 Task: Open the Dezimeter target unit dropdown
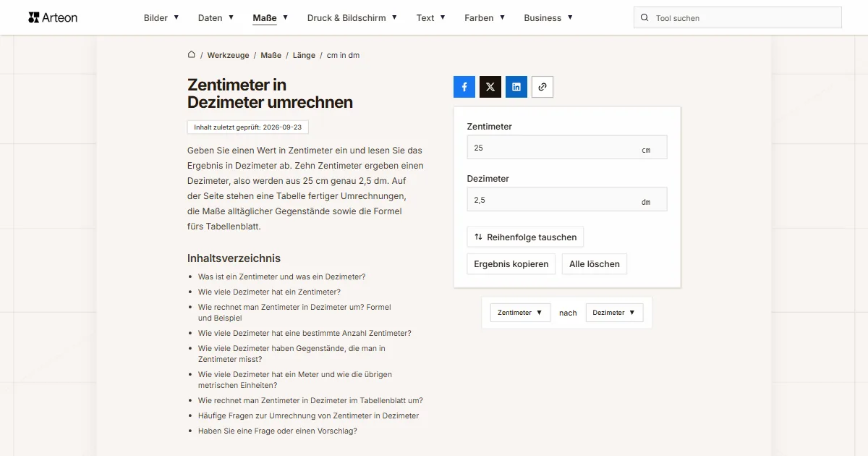point(614,313)
